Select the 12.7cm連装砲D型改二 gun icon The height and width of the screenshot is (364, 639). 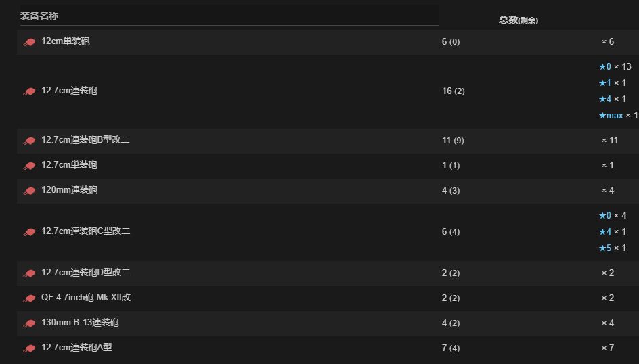click(29, 273)
